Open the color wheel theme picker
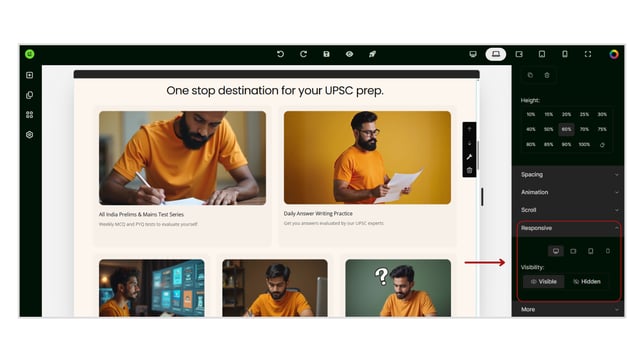 (x=614, y=54)
